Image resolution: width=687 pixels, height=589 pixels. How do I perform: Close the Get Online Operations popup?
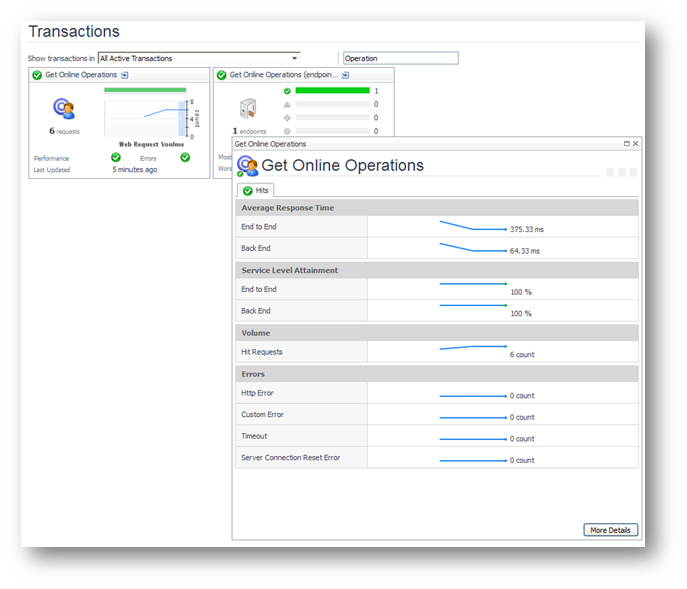(635, 144)
